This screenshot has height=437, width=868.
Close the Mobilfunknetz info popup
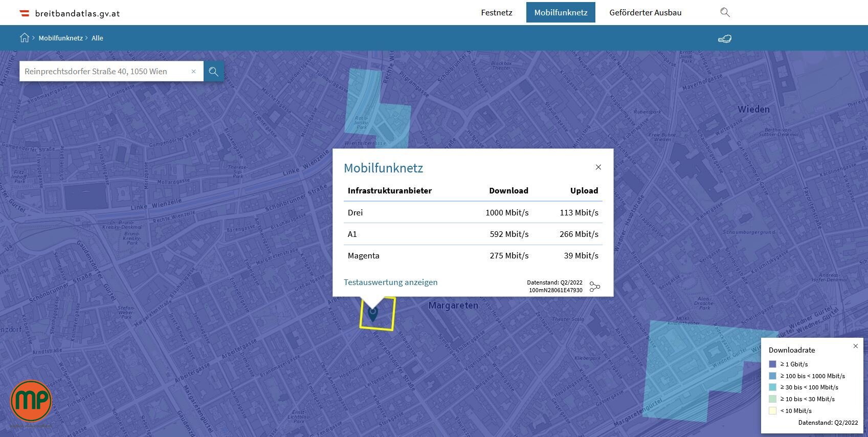point(598,167)
